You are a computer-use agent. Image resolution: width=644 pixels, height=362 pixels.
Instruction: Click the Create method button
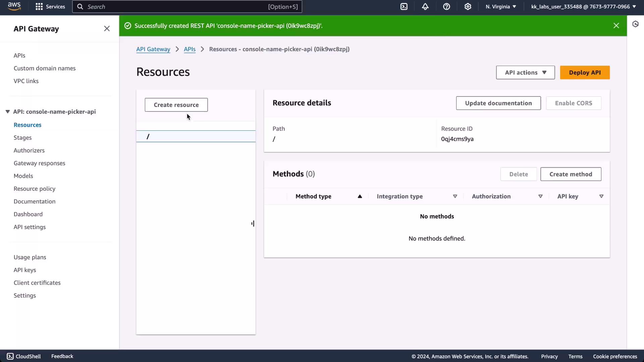[571, 174]
